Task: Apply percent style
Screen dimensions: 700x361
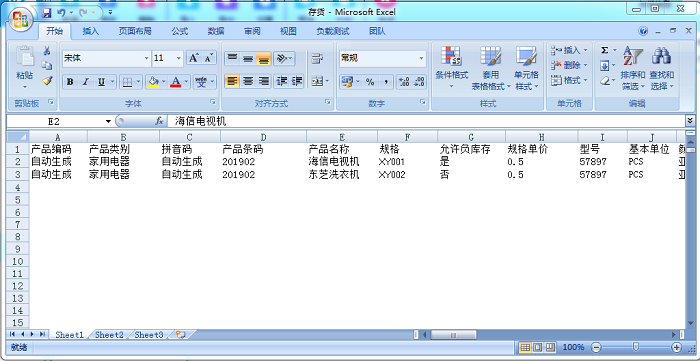Action: [x=370, y=82]
